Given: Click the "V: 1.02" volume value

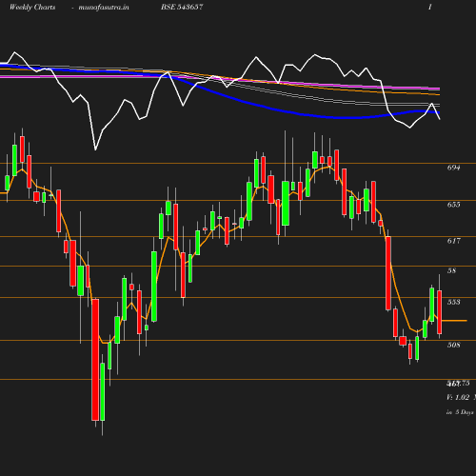Looking at the screenshot, I should pyautogui.click(x=458, y=397).
